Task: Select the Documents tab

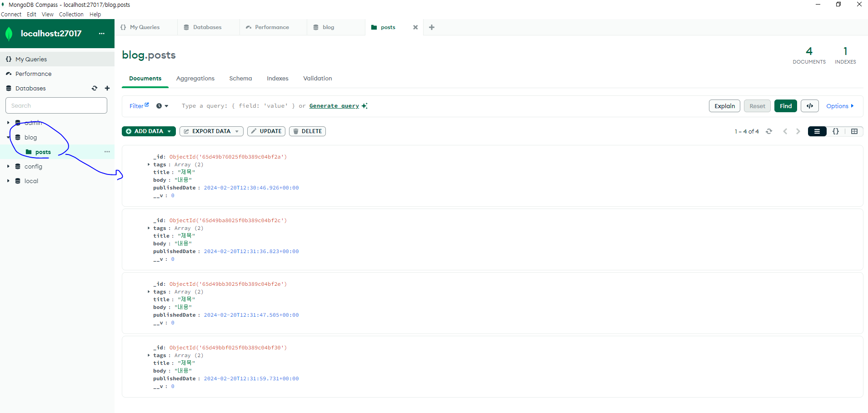Action: 145,79
